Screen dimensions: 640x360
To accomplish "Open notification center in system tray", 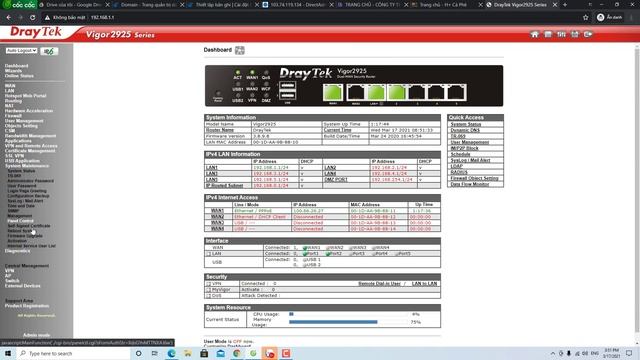I will (629, 353).
